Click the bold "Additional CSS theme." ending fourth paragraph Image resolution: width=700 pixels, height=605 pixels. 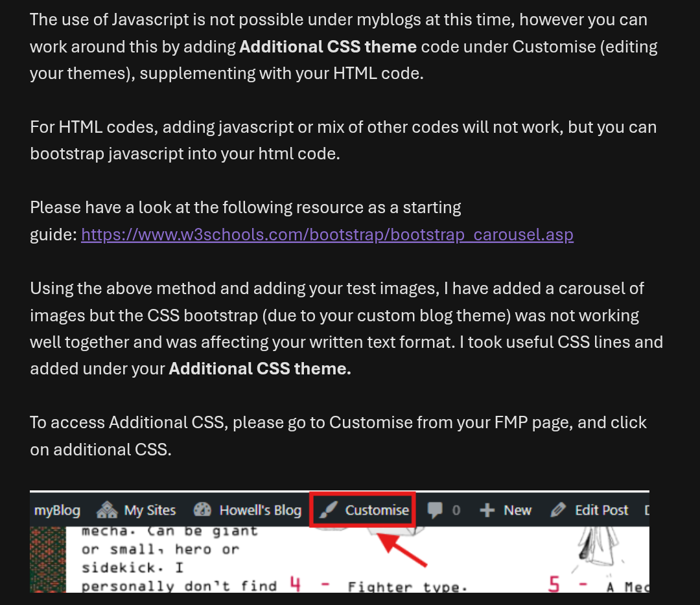[260, 369]
